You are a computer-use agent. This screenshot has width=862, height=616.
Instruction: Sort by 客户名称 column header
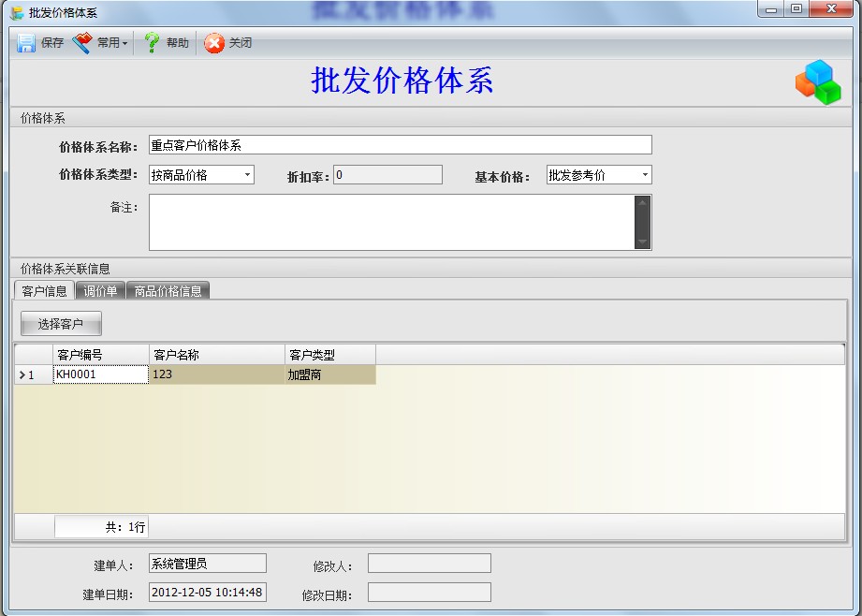[217, 355]
